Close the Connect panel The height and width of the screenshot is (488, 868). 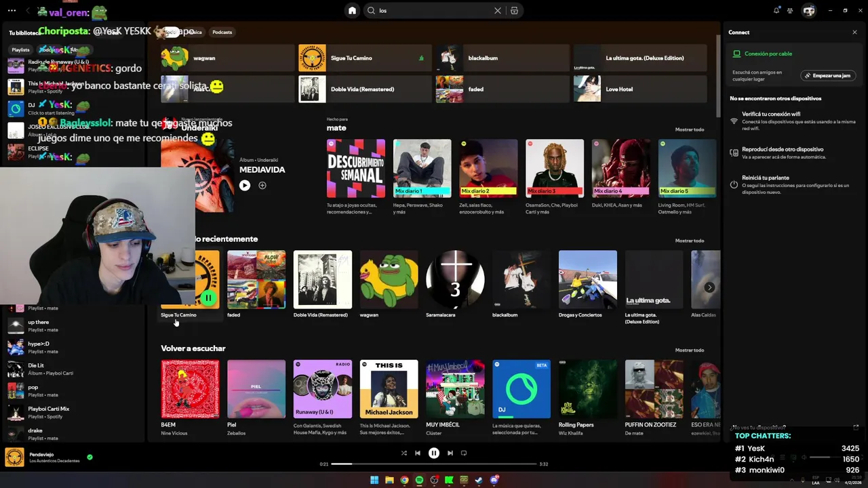pos(854,32)
